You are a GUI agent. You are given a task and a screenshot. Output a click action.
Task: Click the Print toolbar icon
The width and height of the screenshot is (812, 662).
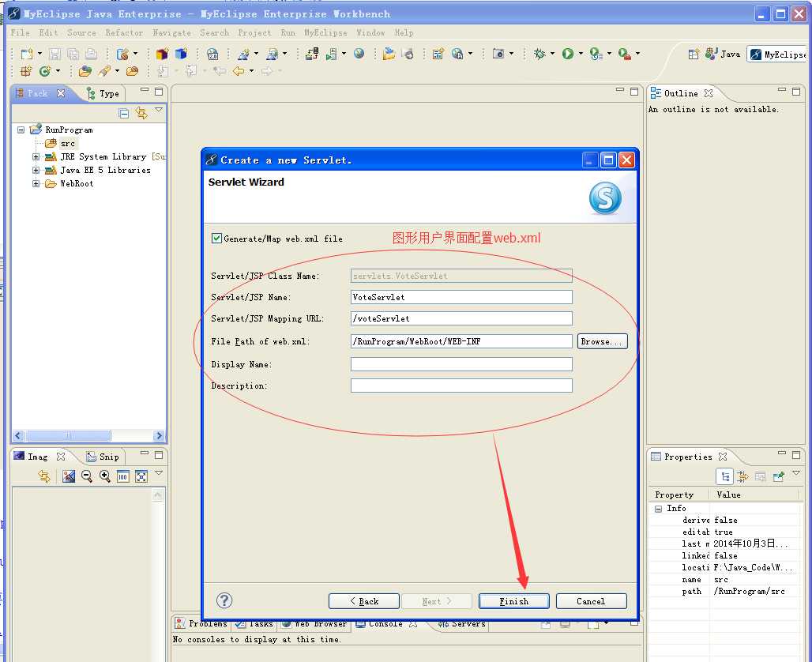click(x=91, y=54)
